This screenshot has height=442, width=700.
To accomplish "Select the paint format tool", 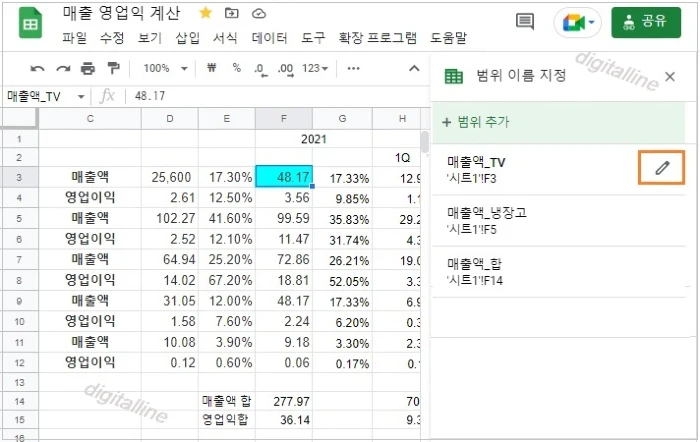I will 114,68.
